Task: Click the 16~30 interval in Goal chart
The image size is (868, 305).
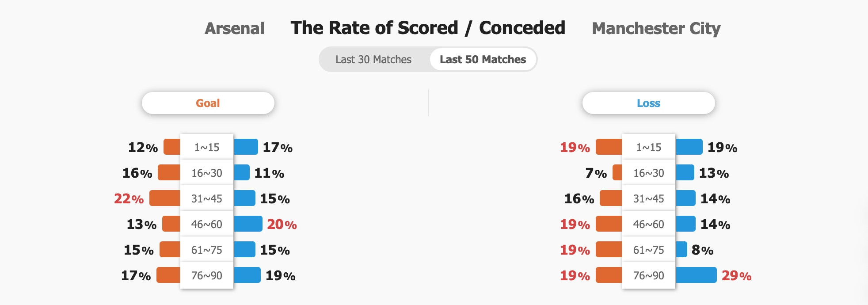Action: [207, 173]
